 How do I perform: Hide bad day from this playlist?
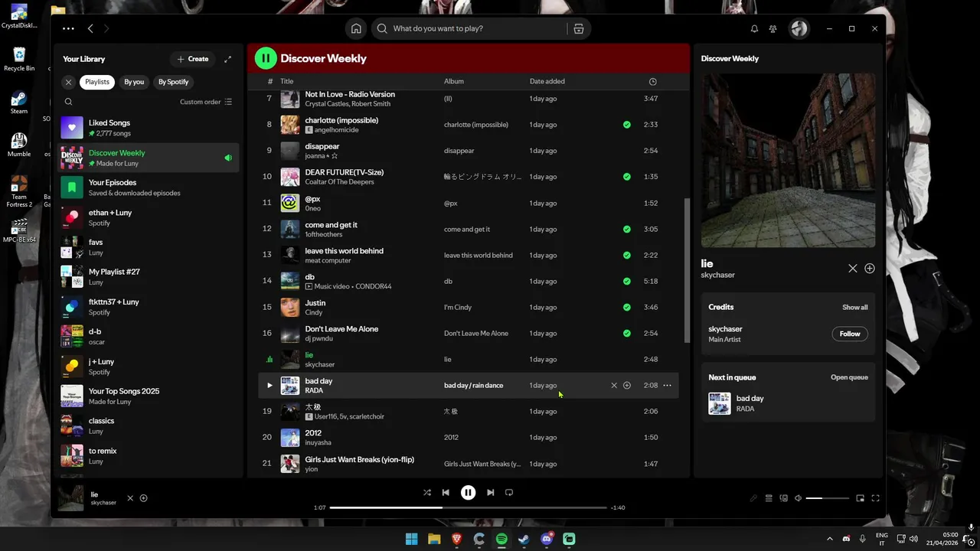click(x=613, y=386)
